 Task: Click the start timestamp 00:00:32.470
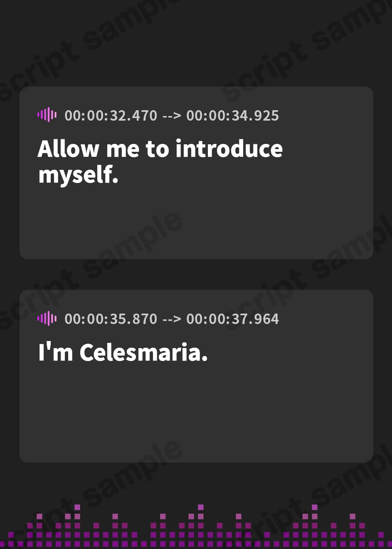tap(111, 116)
